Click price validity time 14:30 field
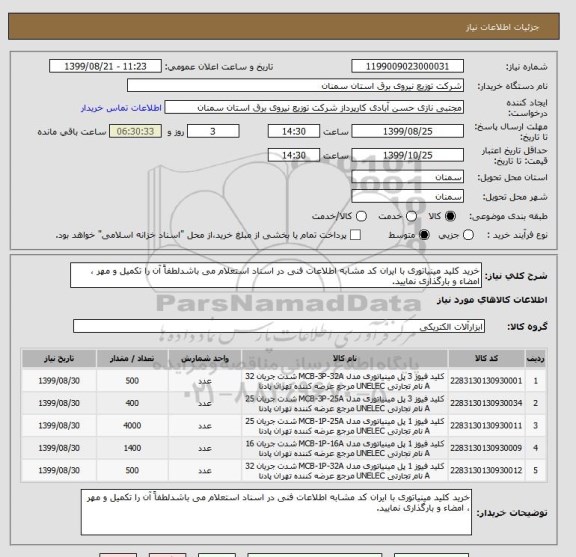The width and height of the screenshot is (576, 557). coord(294,155)
